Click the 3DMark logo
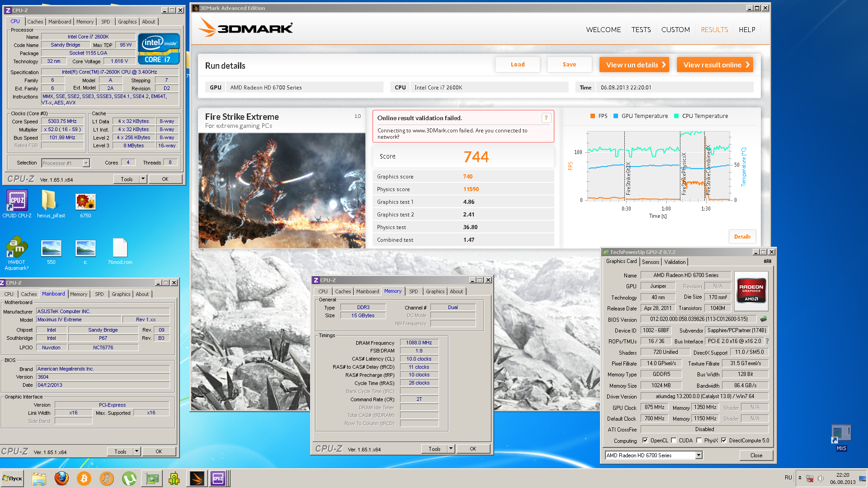868x488 pixels. 245,28
